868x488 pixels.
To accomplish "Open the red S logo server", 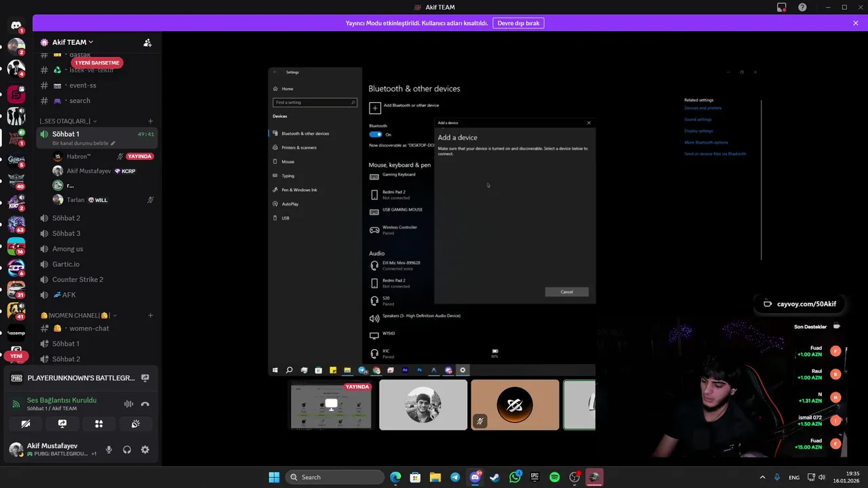I will [16, 94].
